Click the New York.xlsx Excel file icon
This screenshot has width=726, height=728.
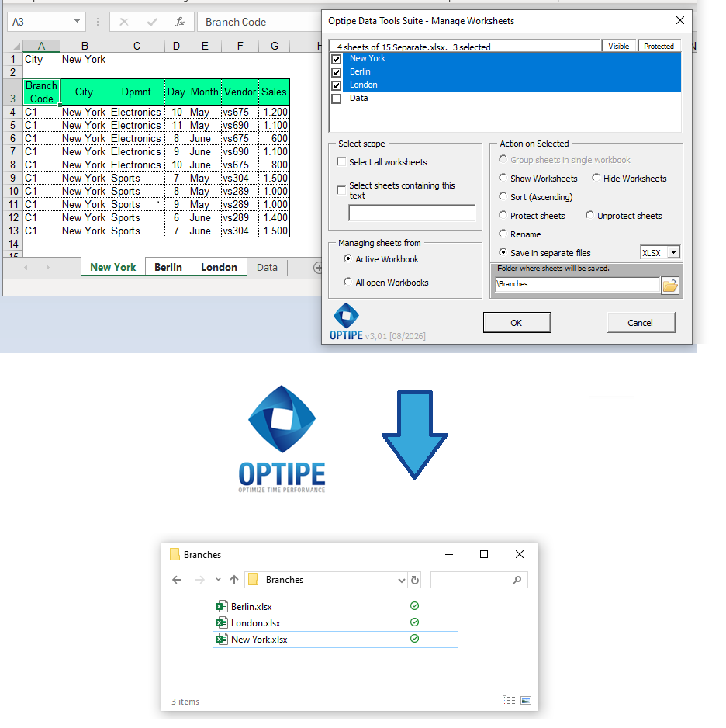pyautogui.click(x=221, y=639)
